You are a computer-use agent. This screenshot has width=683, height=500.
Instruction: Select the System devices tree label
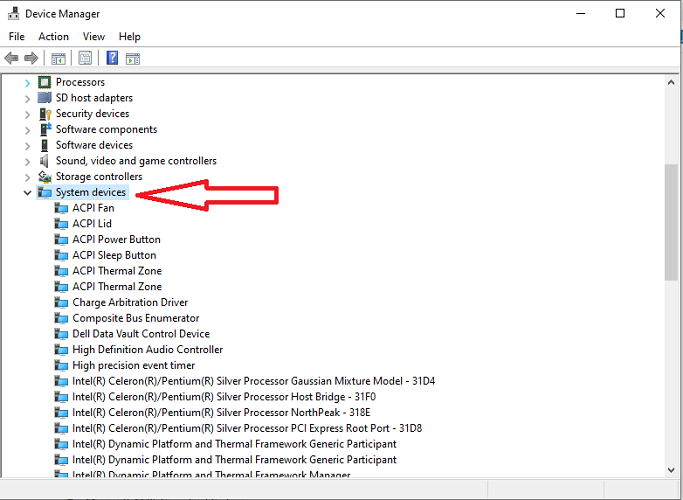pos(91,192)
